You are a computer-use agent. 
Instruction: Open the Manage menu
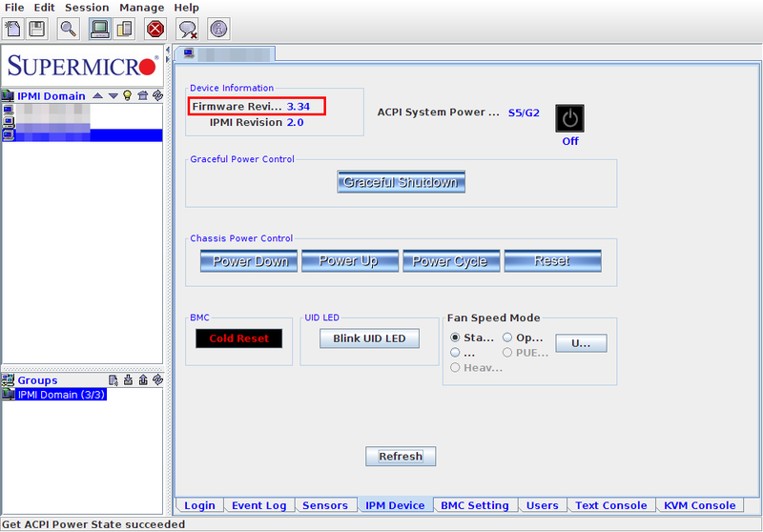pyautogui.click(x=141, y=8)
